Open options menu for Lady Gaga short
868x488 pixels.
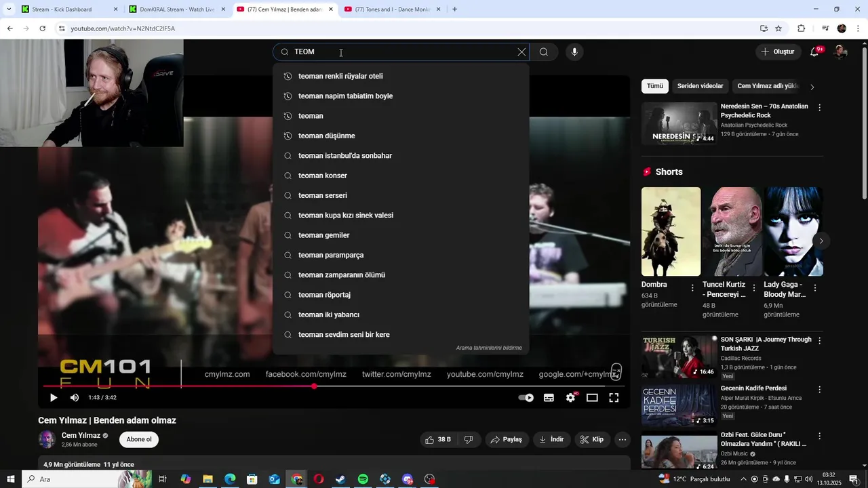814,288
